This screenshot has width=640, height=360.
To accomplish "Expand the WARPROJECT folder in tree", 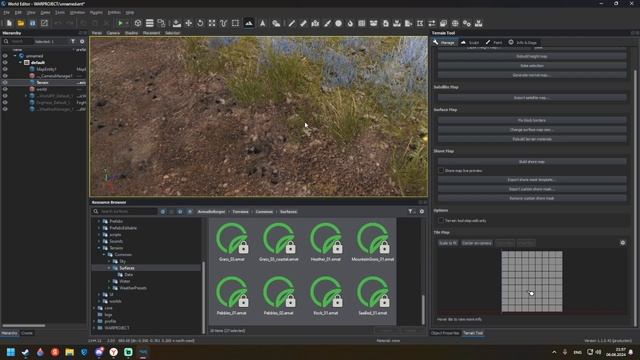I will (x=94, y=328).
